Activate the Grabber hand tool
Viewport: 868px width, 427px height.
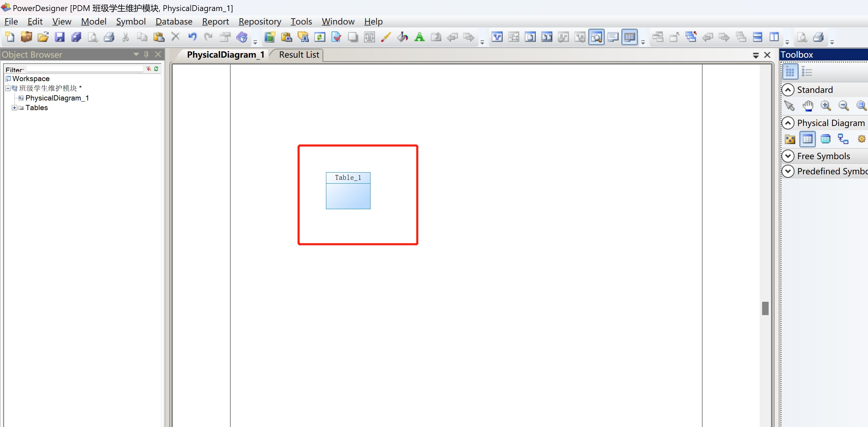pos(808,106)
